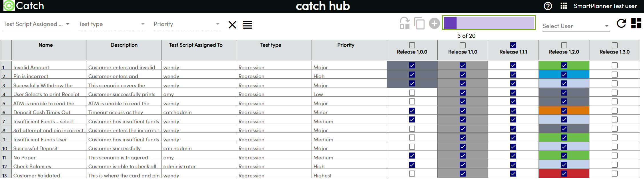Open SmartPlanner Test user account menu
The image size is (644, 182).
click(x=605, y=6)
